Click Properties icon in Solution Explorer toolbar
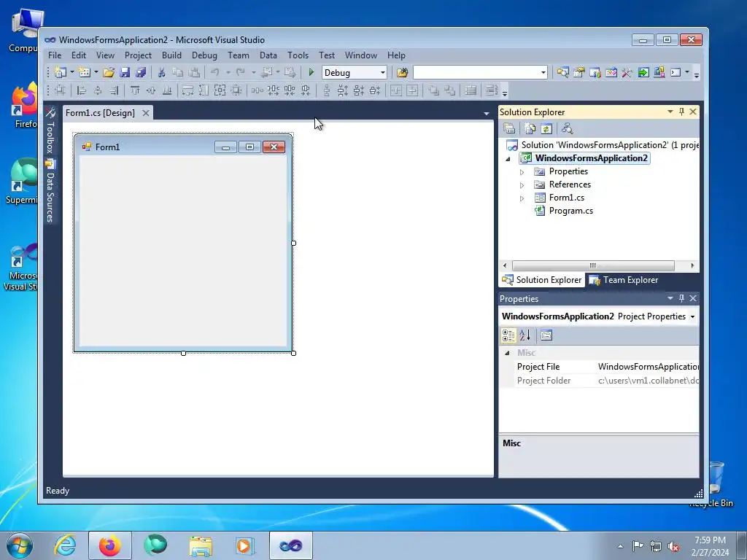 tap(509, 128)
